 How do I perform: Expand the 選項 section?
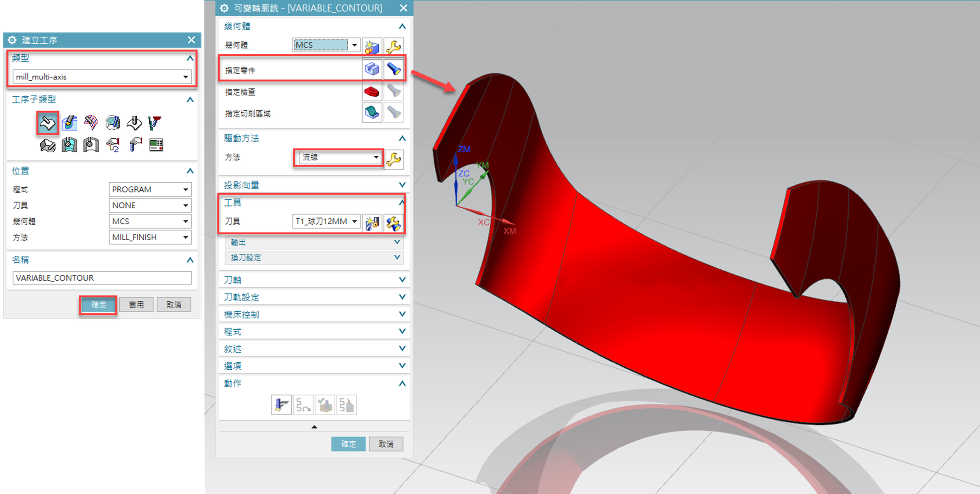click(x=402, y=365)
